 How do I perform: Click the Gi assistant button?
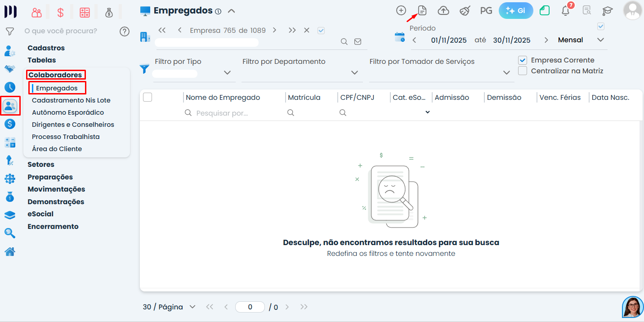(516, 10)
